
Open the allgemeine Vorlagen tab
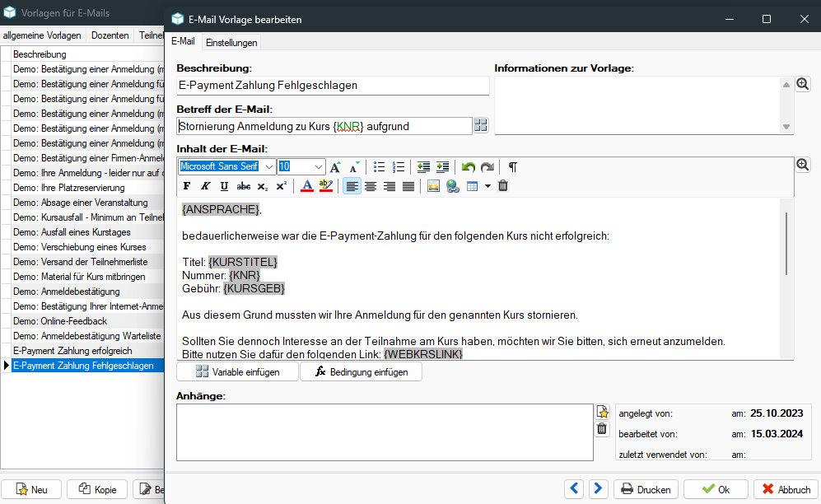42,35
